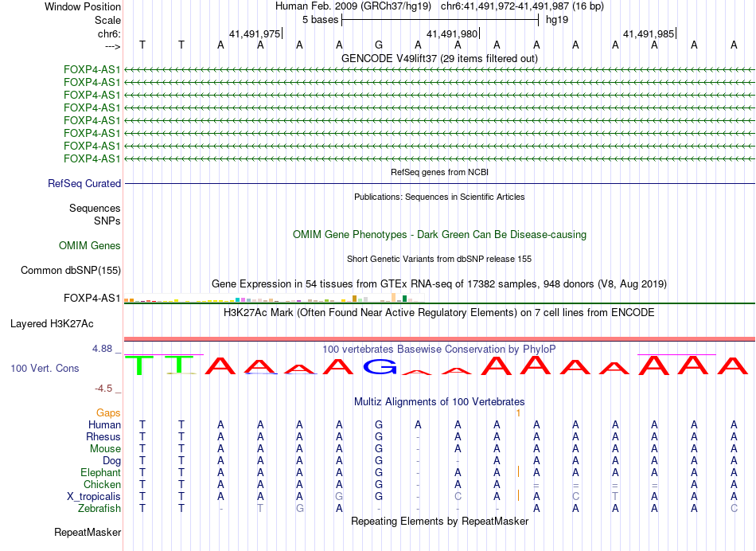The image size is (756, 551).
Task: Click the 41,491,975 coordinate tick label
Action: [255, 33]
